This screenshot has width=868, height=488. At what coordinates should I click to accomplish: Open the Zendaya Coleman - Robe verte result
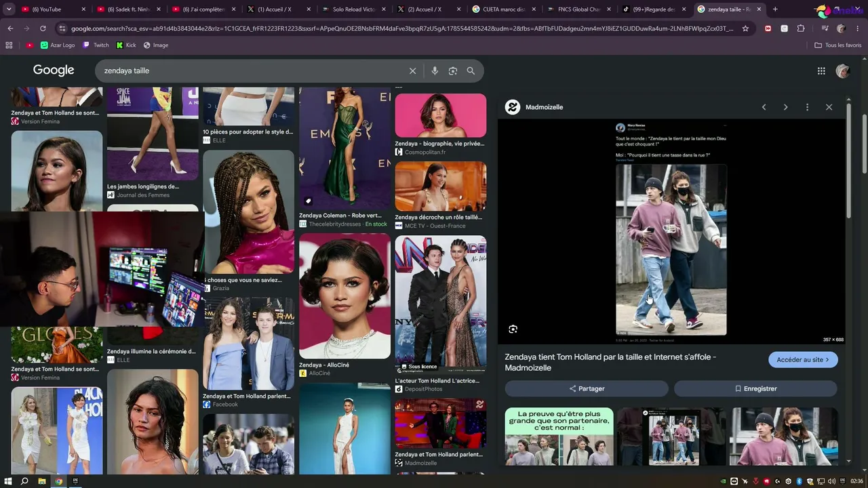point(344,148)
